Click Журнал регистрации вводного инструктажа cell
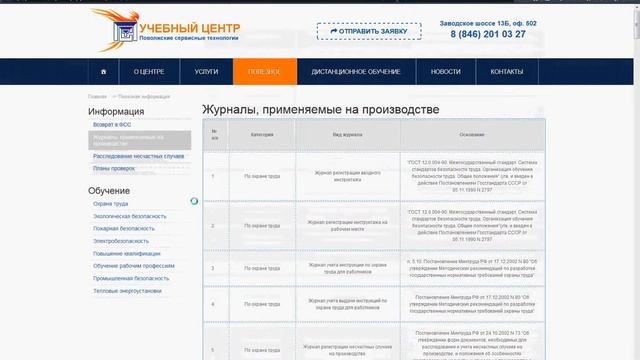The image size is (640, 360). click(347, 176)
